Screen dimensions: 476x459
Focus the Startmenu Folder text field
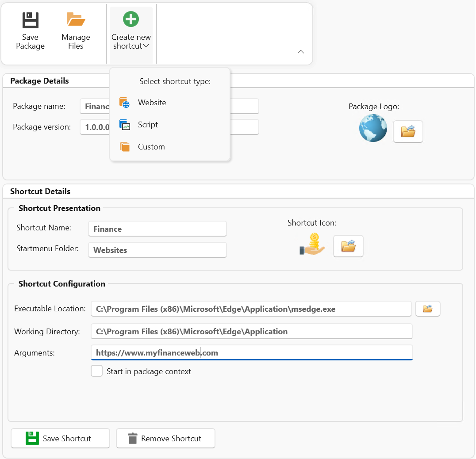pos(157,250)
